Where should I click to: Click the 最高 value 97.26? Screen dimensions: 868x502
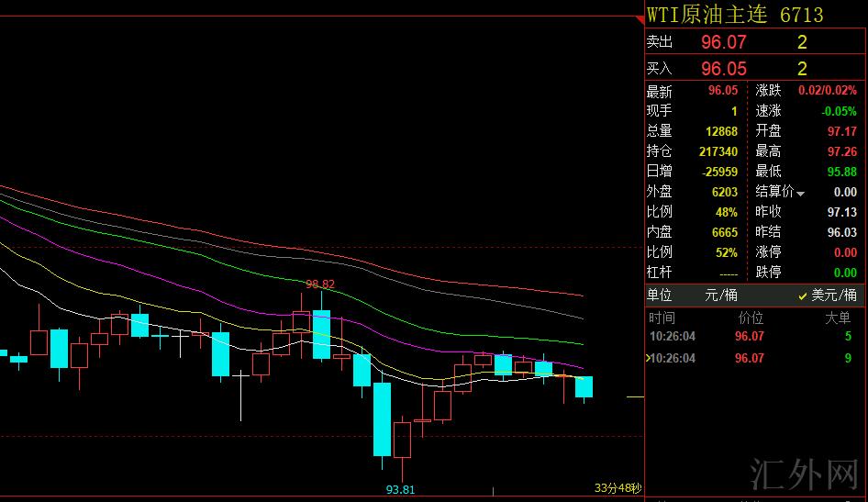pyautogui.click(x=841, y=151)
